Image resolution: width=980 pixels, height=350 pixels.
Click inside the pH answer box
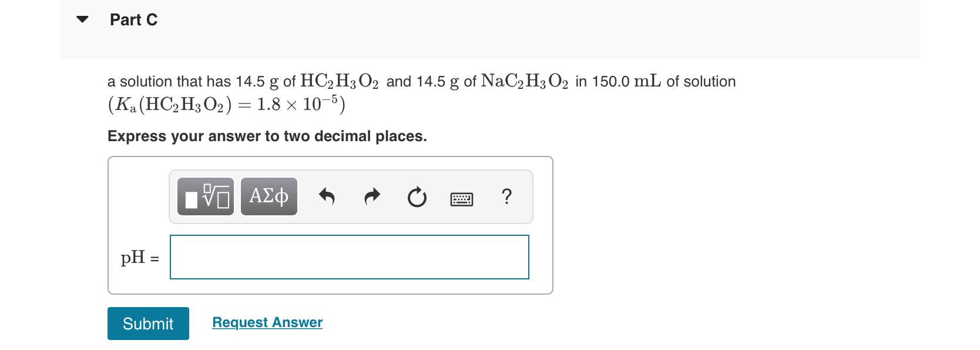(349, 257)
